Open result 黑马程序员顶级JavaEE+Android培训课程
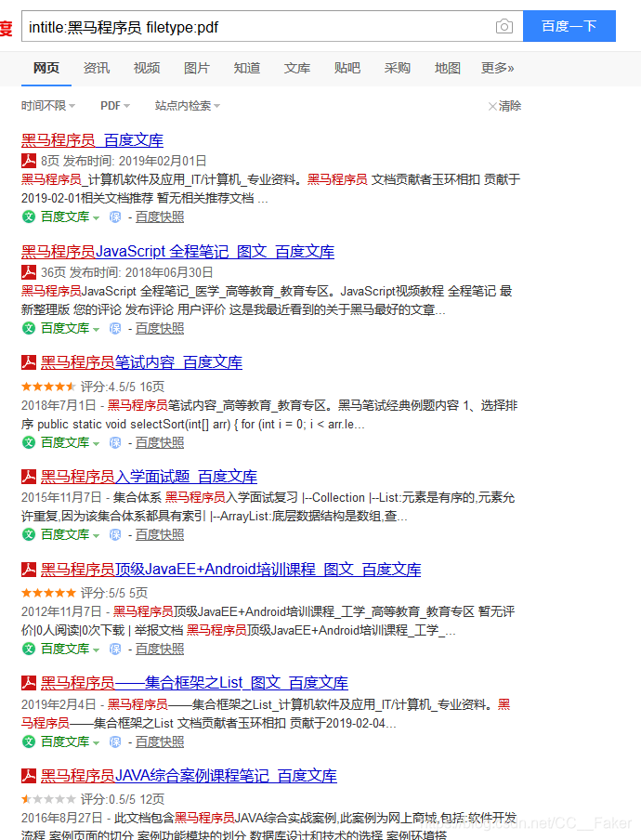Image resolution: width=641 pixels, height=840 pixels. coord(230,570)
